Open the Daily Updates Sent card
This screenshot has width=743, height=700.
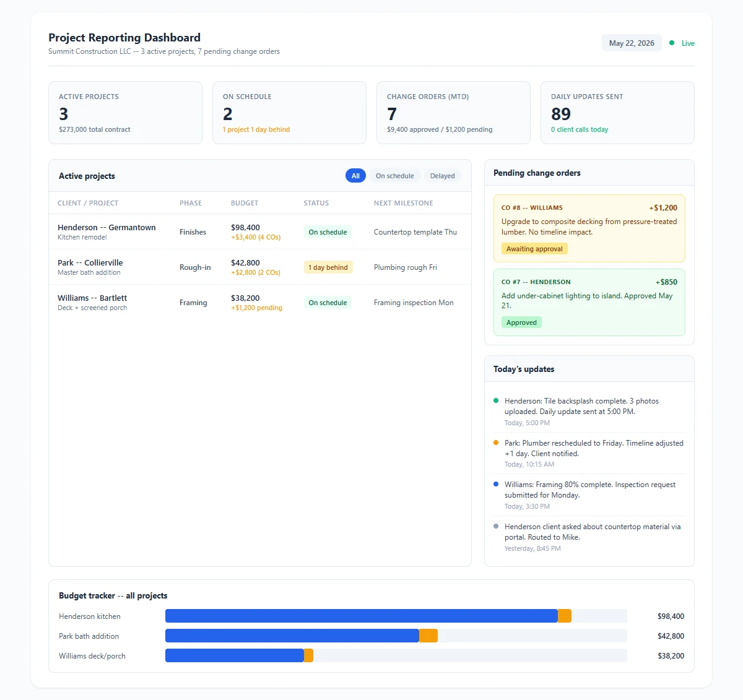tap(617, 113)
